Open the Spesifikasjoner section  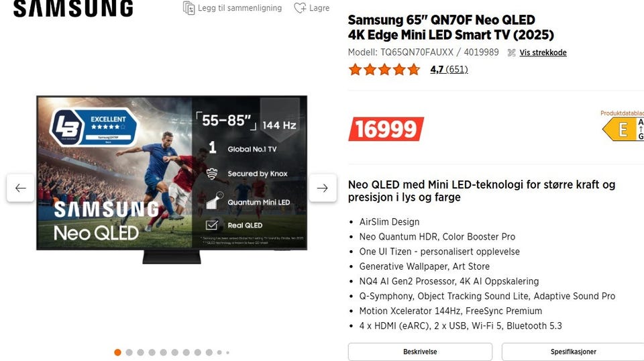coord(573,352)
